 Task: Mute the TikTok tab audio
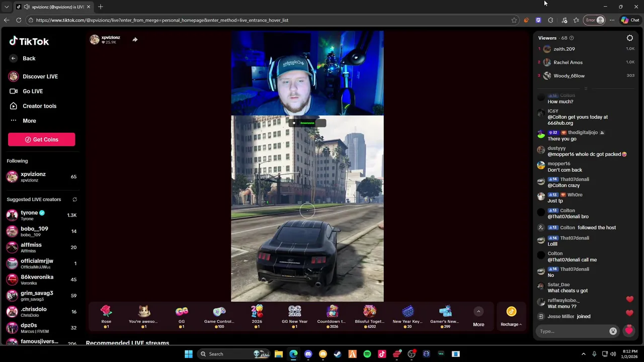tap(26, 7)
